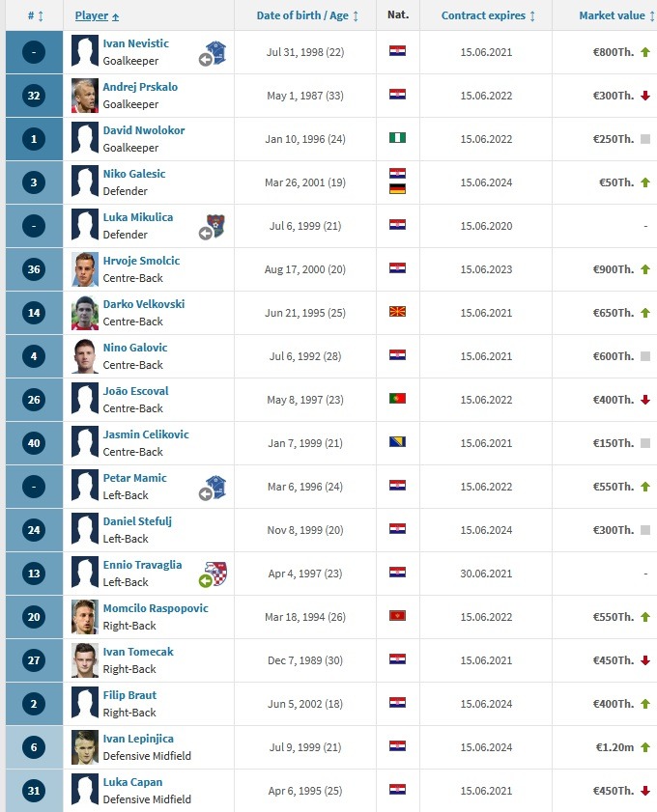Click the €1.20m market value link
The height and width of the screenshot is (812, 657).
[x=613, y=746]
